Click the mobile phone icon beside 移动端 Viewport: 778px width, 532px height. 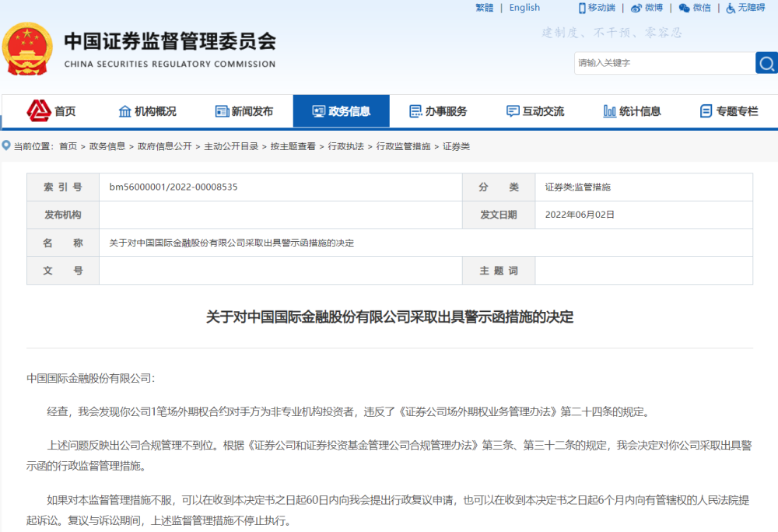click(x=582, y=8)
